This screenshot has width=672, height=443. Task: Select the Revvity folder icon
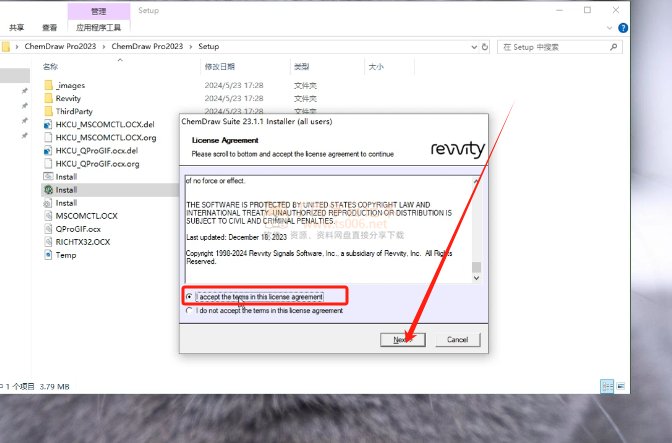[x=48, y=98]
